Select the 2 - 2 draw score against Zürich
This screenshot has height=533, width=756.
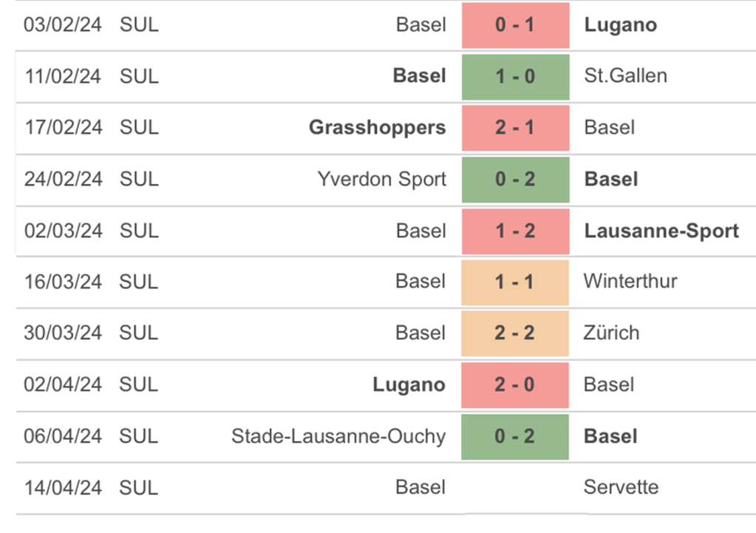pyautogui.click(x=515, y=333)
